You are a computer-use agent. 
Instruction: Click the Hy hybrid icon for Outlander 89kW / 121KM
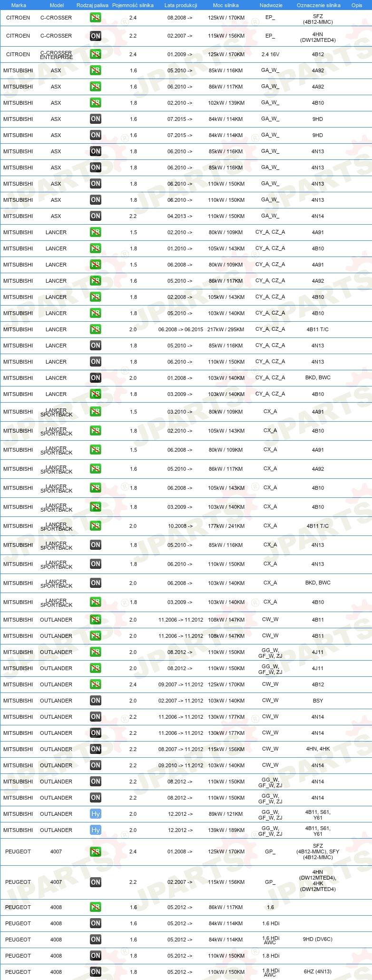coord(96,814)
